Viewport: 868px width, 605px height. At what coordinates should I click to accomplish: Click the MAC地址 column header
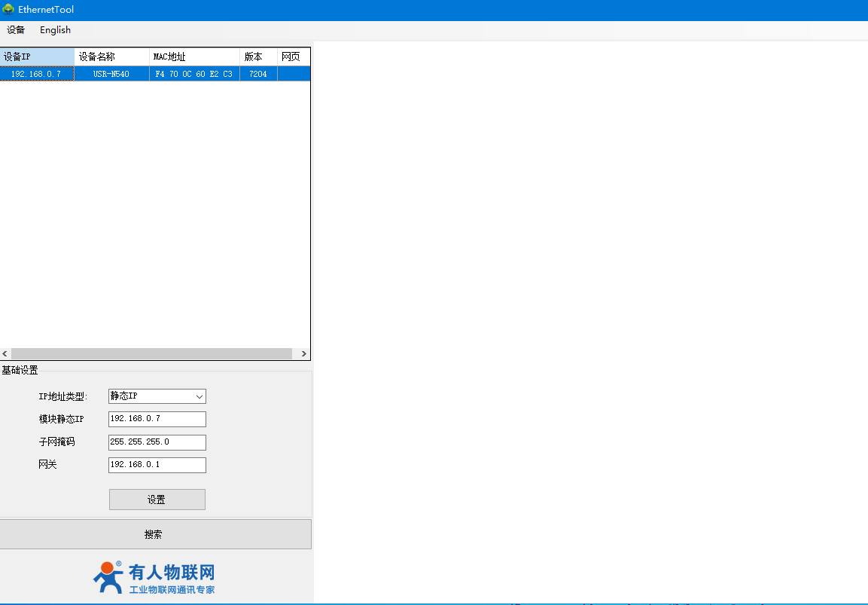[x=194, y=57]
